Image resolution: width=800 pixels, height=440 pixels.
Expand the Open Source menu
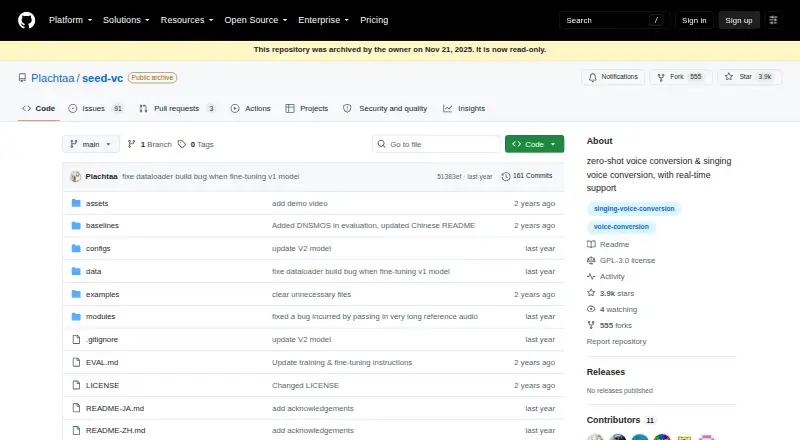[256, 20]
